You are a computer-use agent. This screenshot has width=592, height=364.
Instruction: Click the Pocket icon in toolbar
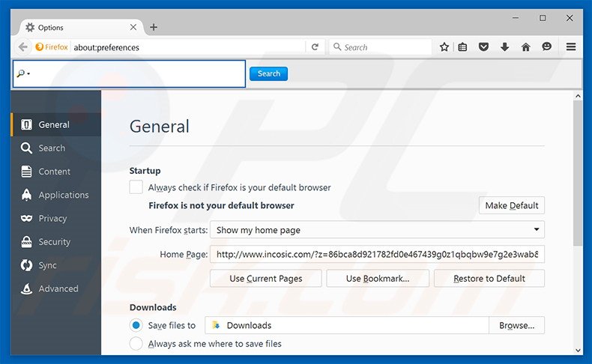[483, 47]
